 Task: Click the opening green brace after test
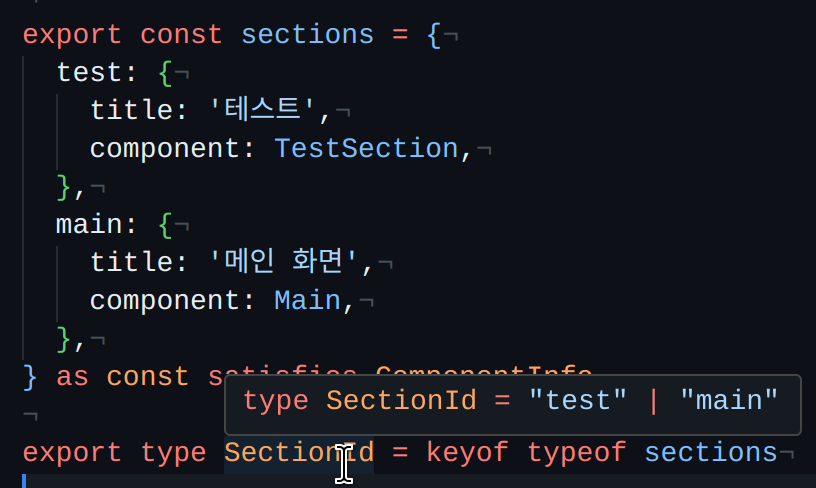click(x=165, y=73)
